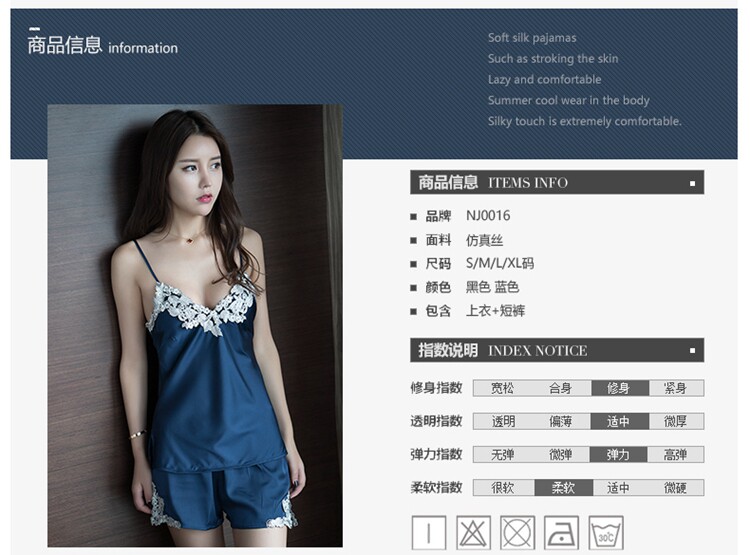Click the do-not-tumble-dry icon
This screenshot has height=555, width=750.
tap(518, 533)
